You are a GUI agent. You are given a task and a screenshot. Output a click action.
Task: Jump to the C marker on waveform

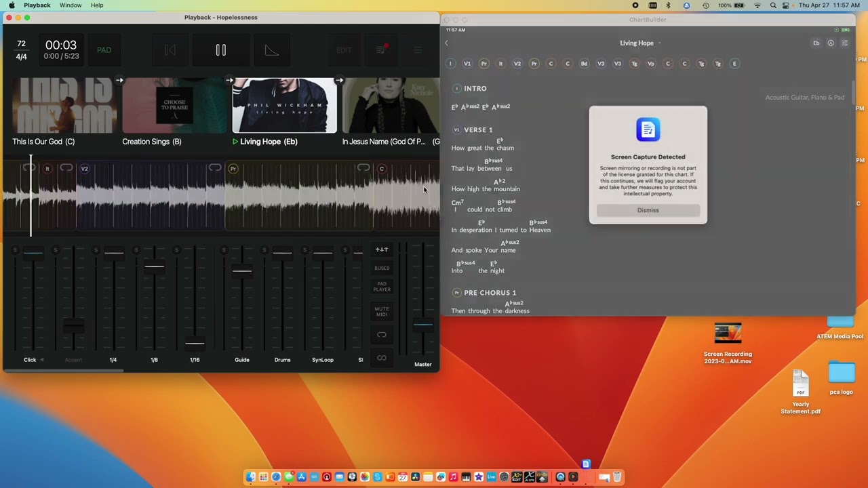[382, 169]
